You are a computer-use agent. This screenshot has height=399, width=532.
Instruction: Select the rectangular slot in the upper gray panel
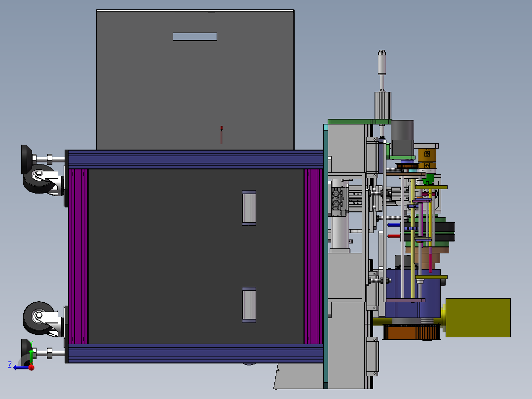coord(195,37)
